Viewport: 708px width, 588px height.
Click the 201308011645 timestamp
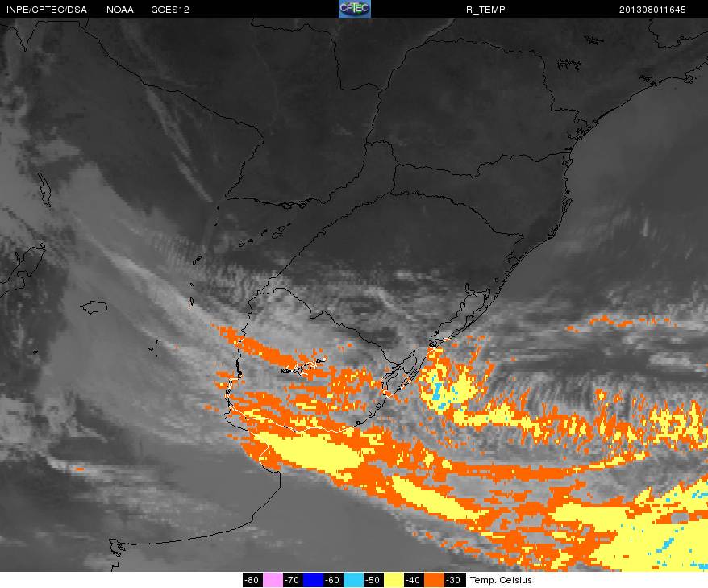652,10
